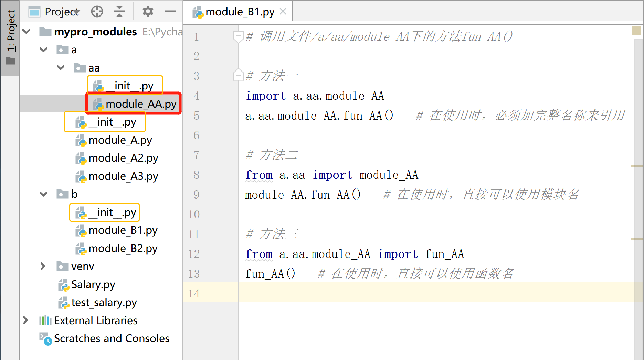Close the module_B1.py tab
Image resolution: width=644 pixels, height=360 pixels.
(x=283, y=11)
